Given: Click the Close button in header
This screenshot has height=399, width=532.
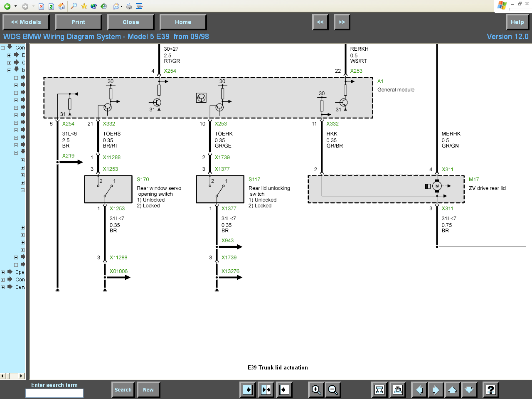Looking at the screenshot, I should click(x=131, y=22).
